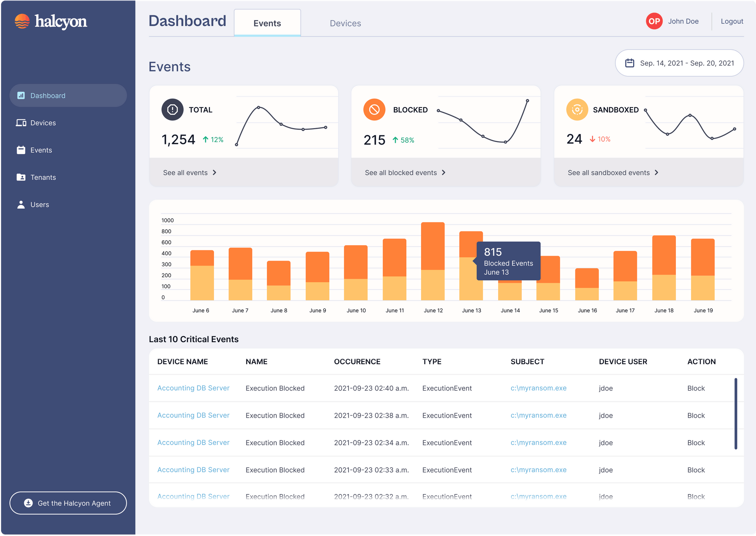Click the TOTAL alert icon on the stats card

pos(172,110)
